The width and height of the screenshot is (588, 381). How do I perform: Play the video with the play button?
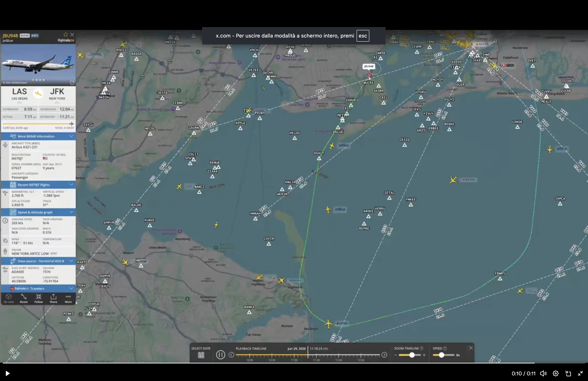tap(7, 373)
